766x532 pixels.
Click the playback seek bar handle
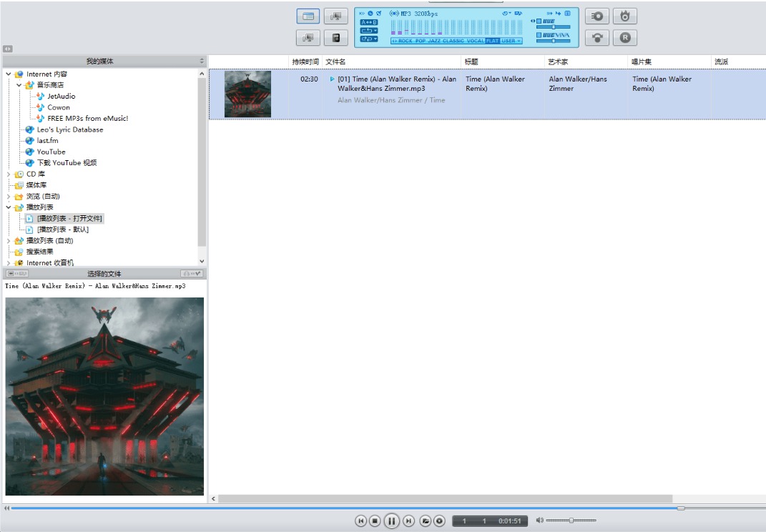680,508
